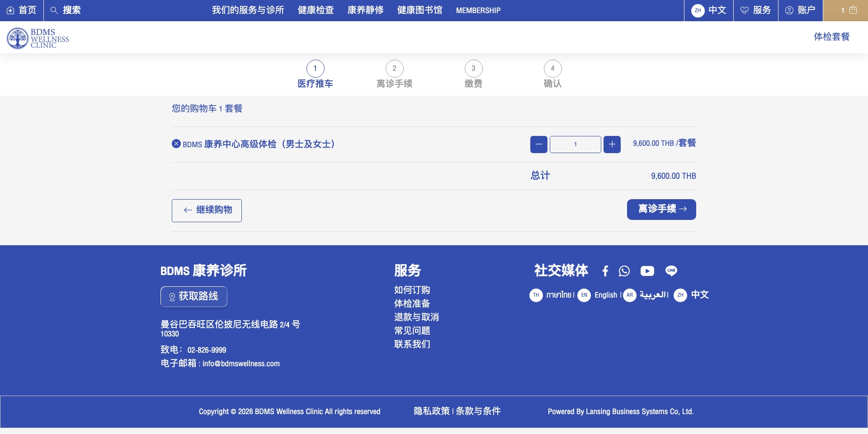Call the phone number 02-826-9999

click(x=207, y=350)
